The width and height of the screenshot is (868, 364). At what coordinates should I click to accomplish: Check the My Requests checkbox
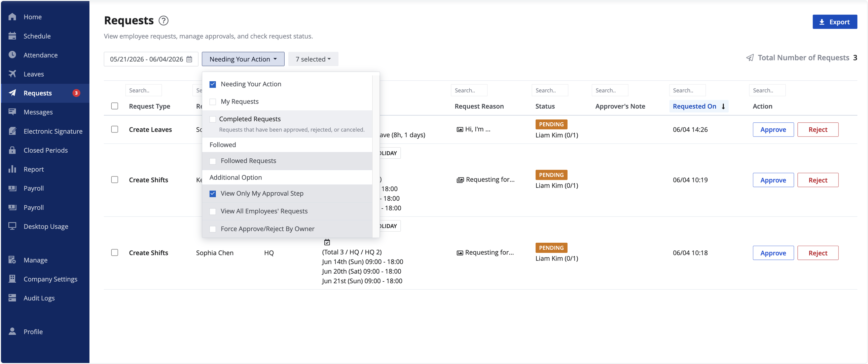coord(213,102)
